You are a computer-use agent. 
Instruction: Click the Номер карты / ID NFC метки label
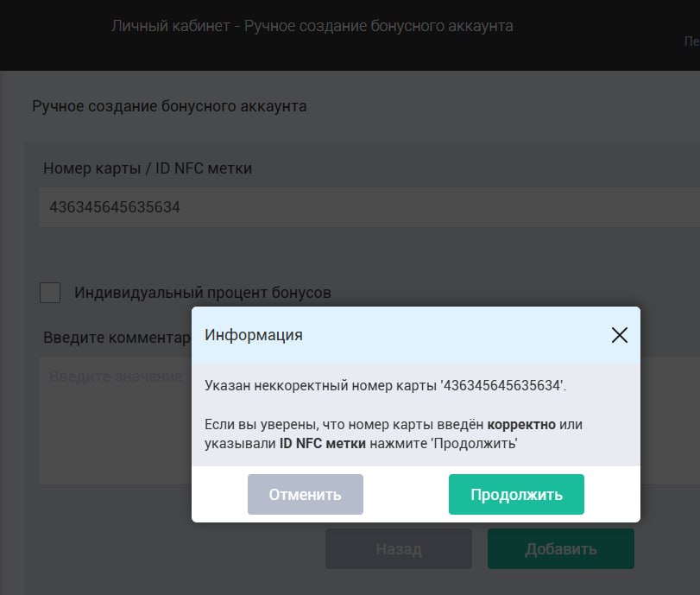click(x=148, y=168)
